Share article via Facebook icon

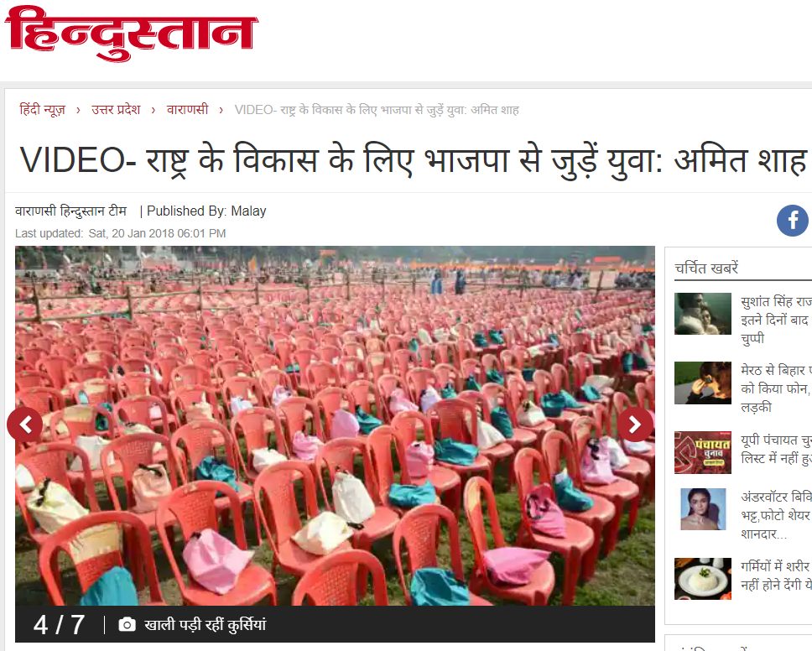(x=793, y=221)
